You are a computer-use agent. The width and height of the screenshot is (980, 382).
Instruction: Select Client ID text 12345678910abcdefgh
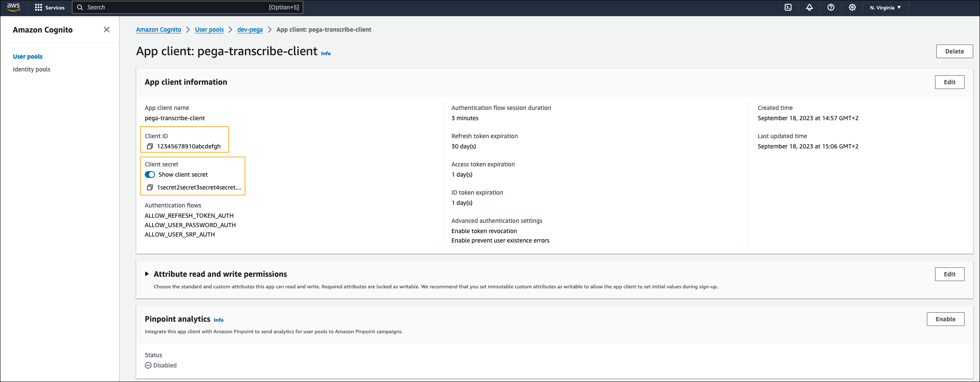click(x=189, y=146)
